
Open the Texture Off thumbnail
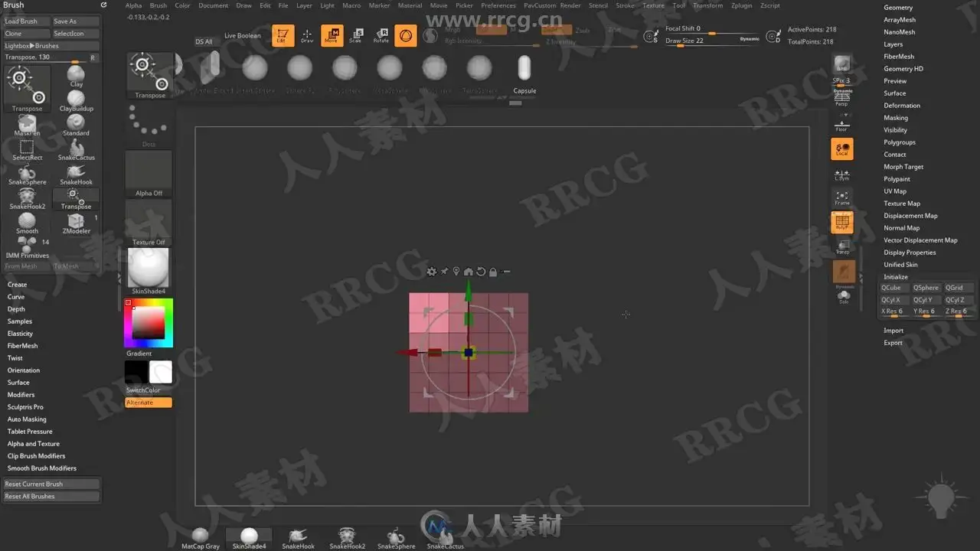(x=149, y=223)
